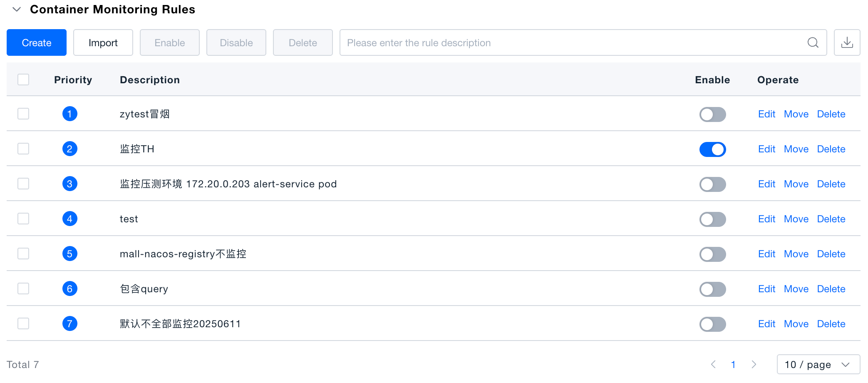
Task: Delete the 监控TH rule
Action: click(x=831, y=149)
